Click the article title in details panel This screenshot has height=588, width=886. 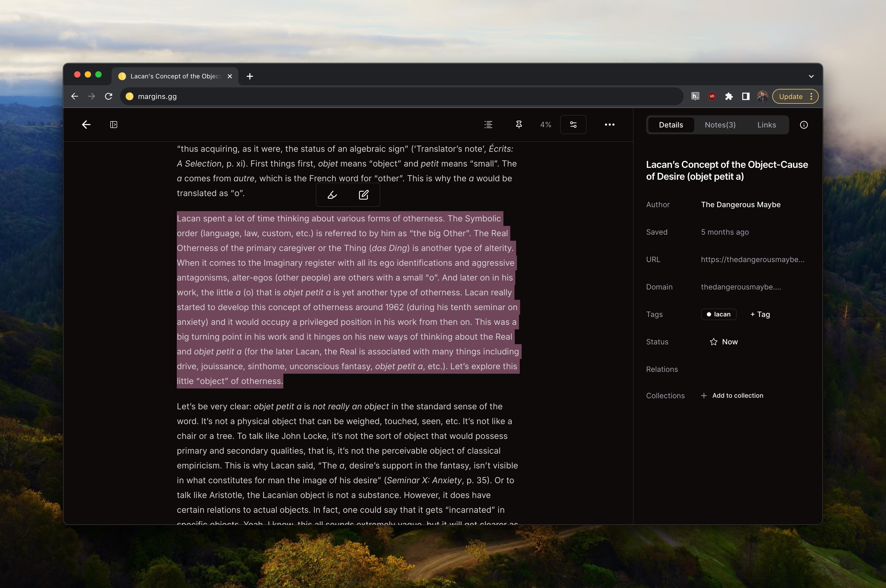click(727, 170)
